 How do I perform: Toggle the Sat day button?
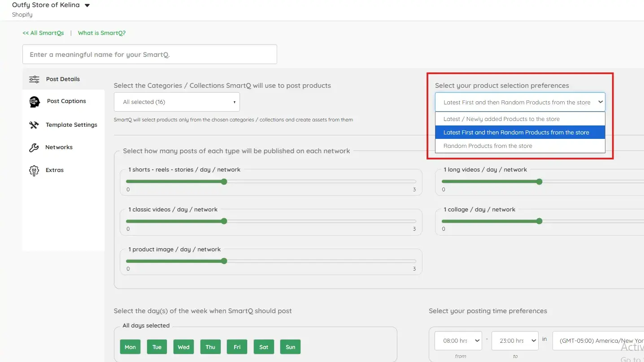264,347
